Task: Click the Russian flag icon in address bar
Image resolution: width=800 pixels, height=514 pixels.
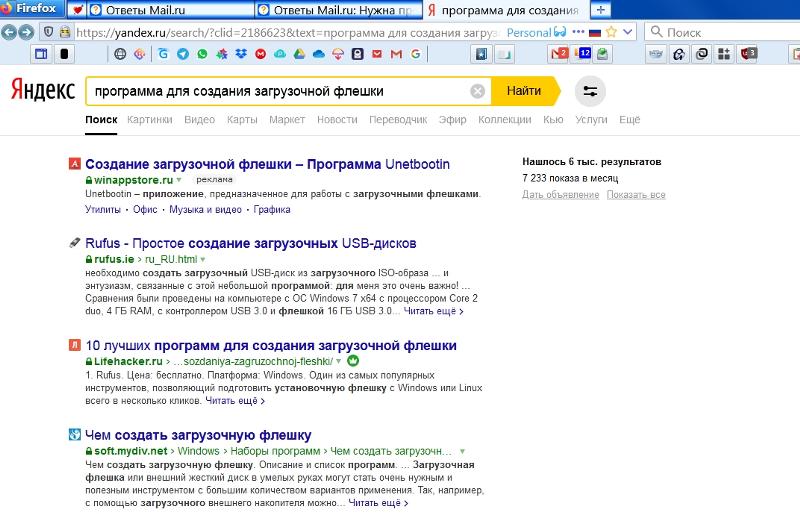Action: pos(594,33)
